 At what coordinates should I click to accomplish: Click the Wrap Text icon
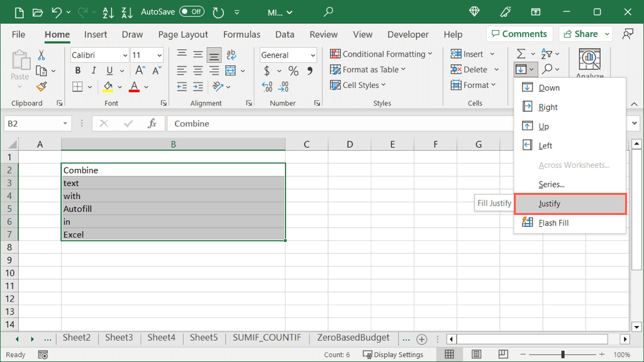[x=231, y=55]
